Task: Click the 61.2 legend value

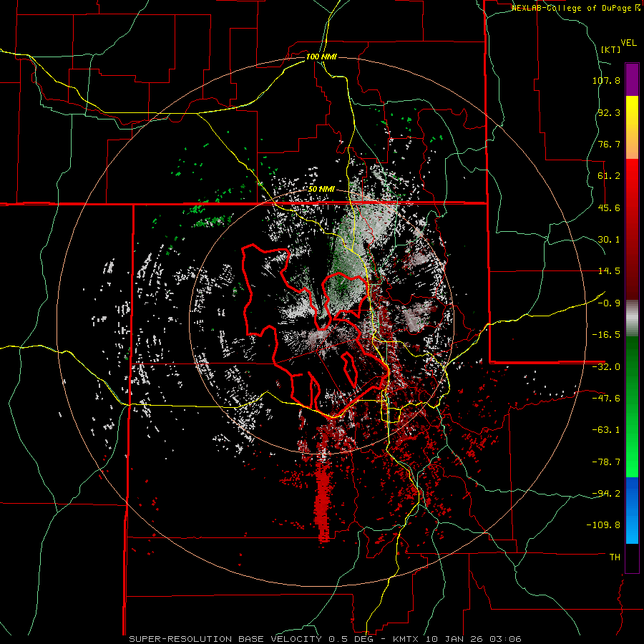Action: click(x=609, y=176)
